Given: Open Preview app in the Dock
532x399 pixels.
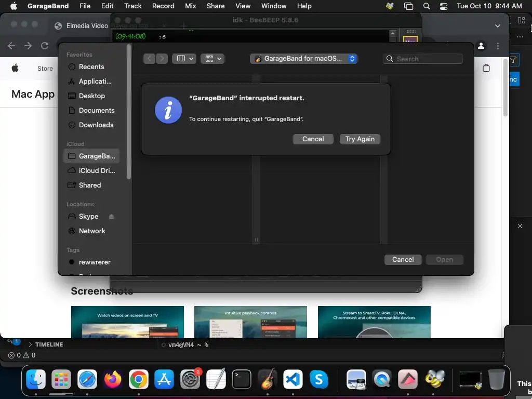Looking at the screenshot, I should click(x=356, y=379).
